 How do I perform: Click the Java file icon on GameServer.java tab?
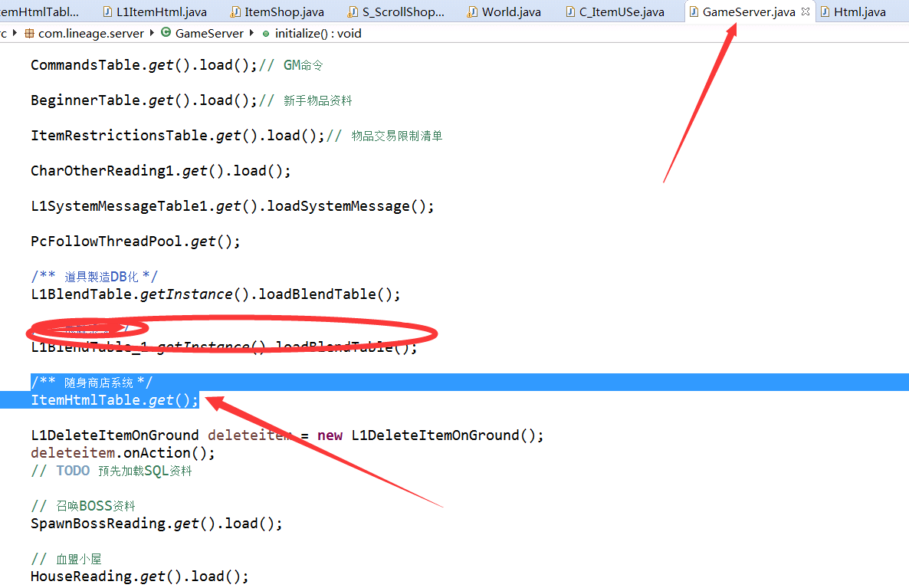click(x=694, y=11)
